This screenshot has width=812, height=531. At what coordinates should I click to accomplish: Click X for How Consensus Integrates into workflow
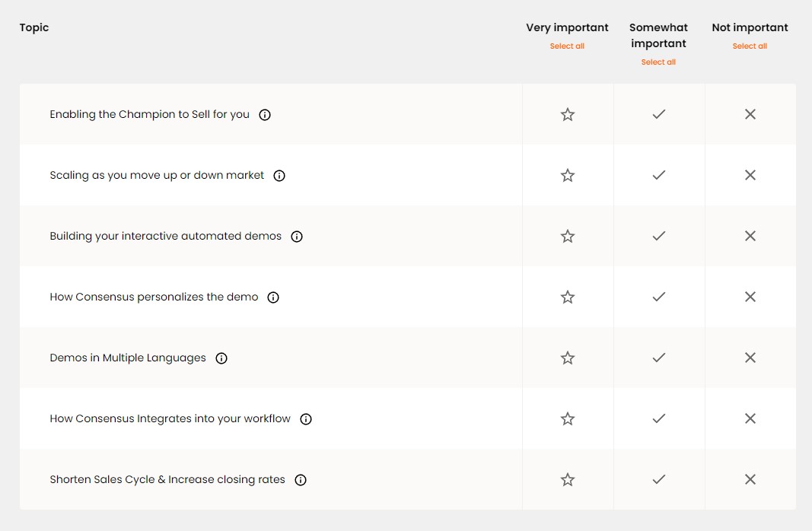[x=750, y=418]
